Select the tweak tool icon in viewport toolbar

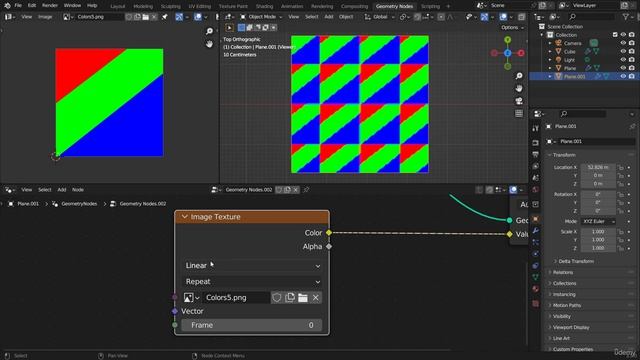click(229, 28)
